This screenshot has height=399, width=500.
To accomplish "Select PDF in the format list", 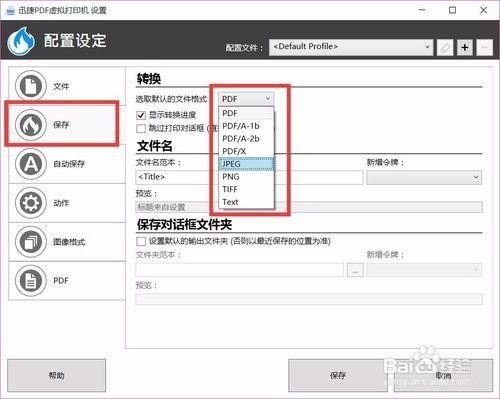I will (x=246, y=113).
